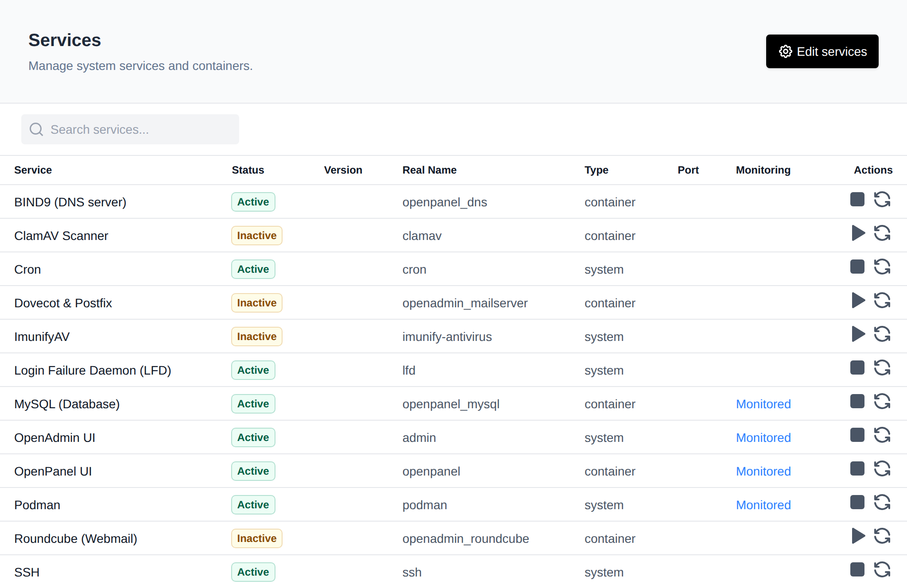
Task: Stop the OpenPanel UI service
Action: [857, 469]
